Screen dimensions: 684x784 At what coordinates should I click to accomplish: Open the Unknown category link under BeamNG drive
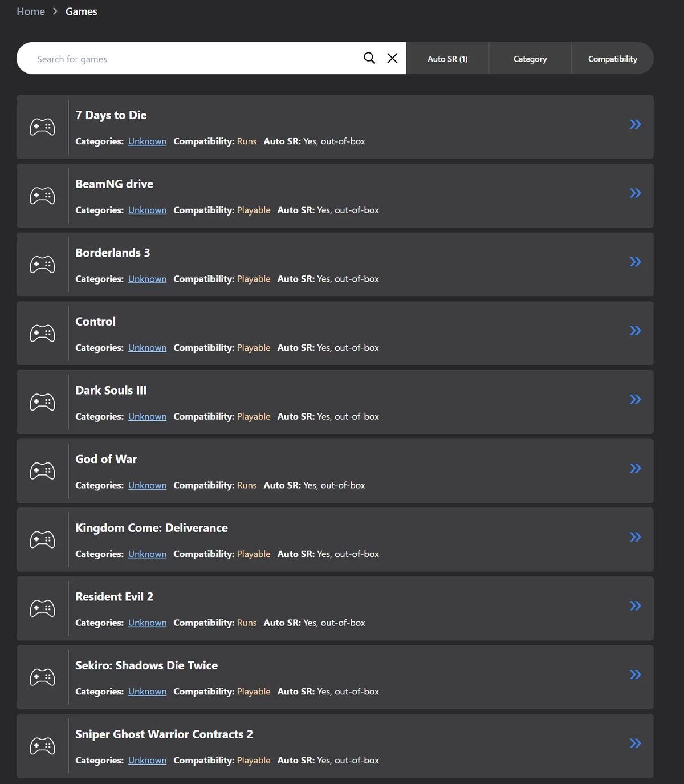[x=147, y=210]
